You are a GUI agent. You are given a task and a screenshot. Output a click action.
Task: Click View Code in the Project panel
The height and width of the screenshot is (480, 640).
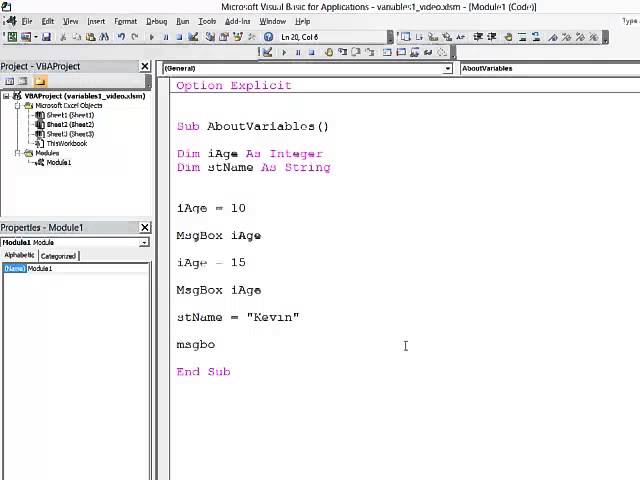[x=9, y=81]
